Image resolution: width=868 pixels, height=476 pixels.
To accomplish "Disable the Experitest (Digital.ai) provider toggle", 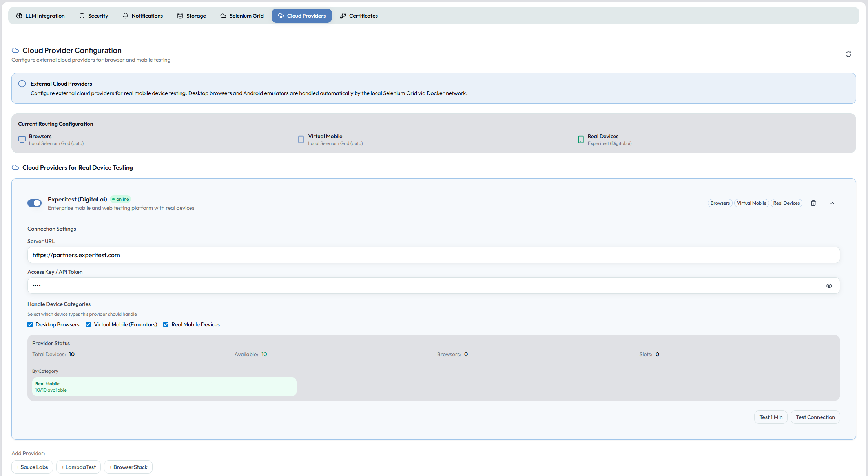I will coord(35,203).
